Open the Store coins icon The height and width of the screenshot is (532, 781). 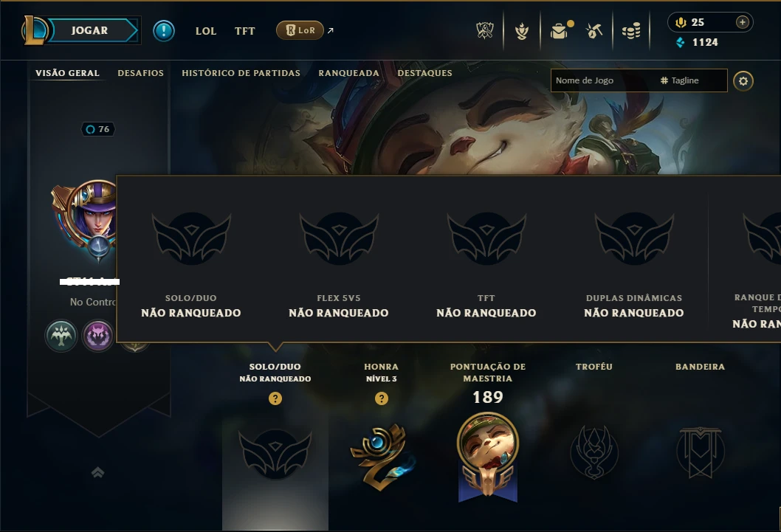(x=631, y=31)
